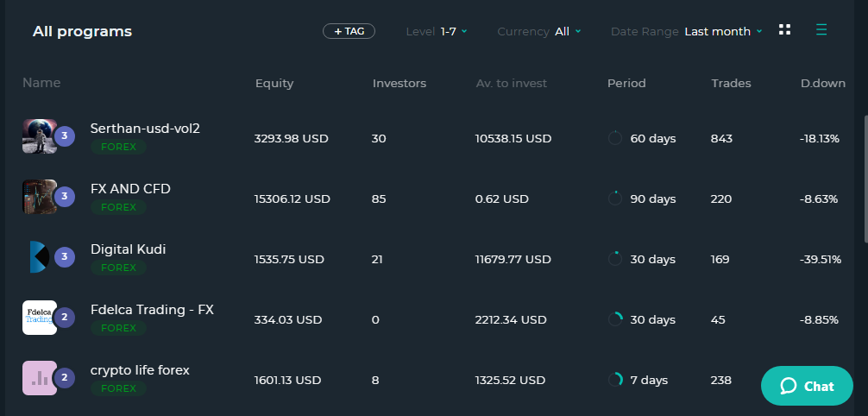Expand Date Range Last month dropdown
This screenshot has height=416, width=868.
pyautogui.click(x=723, y=31)
